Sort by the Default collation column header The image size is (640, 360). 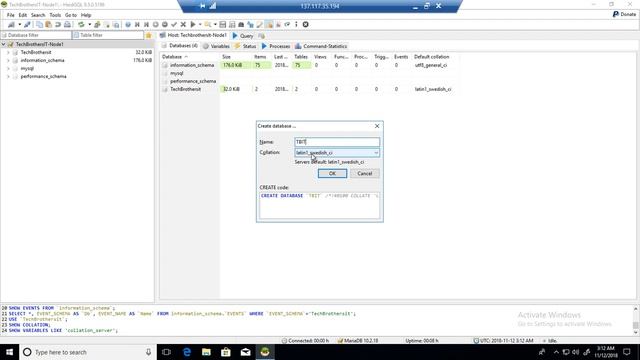click(x=436, y=57)
